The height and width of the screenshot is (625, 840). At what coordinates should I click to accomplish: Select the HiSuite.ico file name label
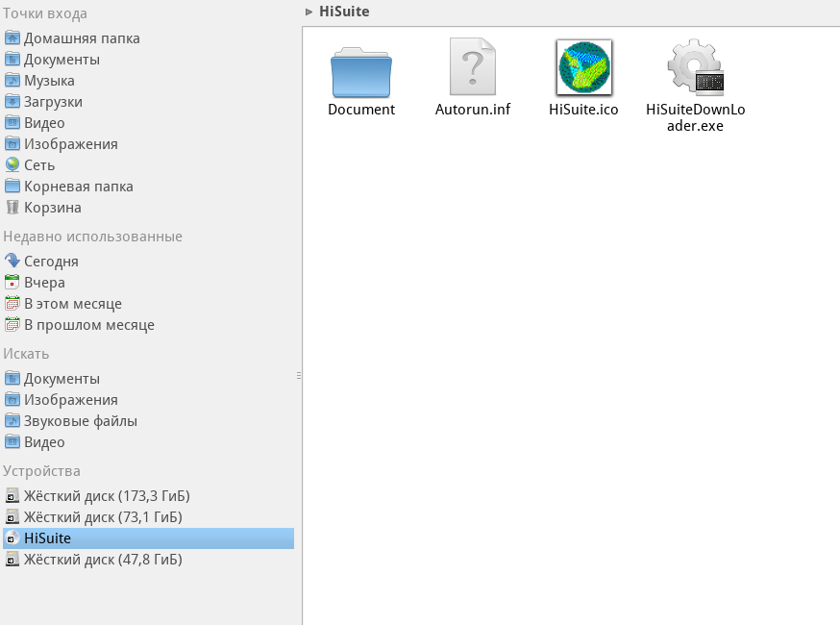point(583,110)
